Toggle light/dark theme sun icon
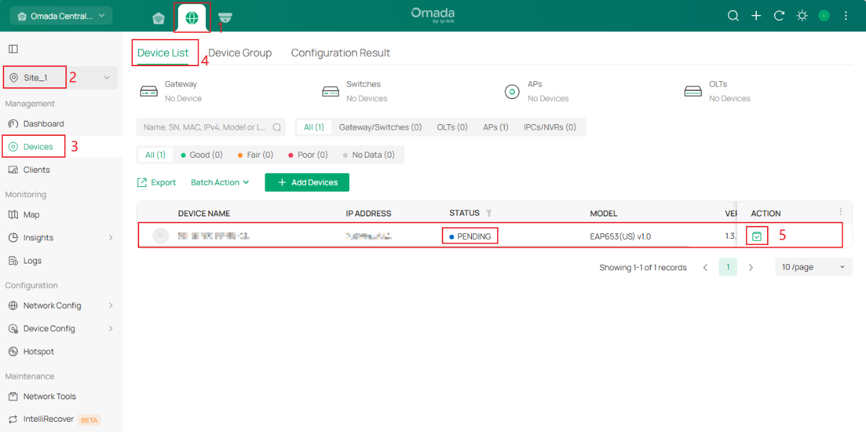Viewport: 866px width, 432px height. pyautogui.click(x=802, y=16)
